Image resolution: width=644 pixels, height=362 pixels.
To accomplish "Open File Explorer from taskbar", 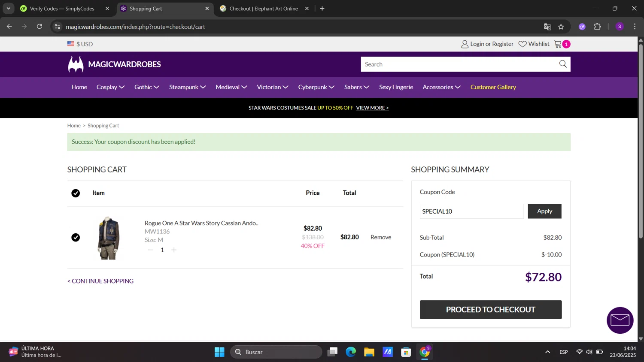I will [369, 352].
